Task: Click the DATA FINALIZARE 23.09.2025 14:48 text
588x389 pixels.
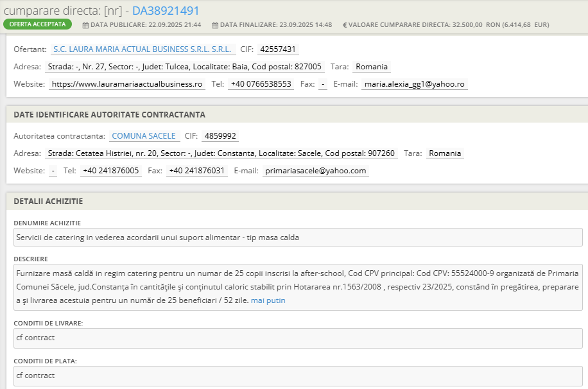Action: point(276,25)
